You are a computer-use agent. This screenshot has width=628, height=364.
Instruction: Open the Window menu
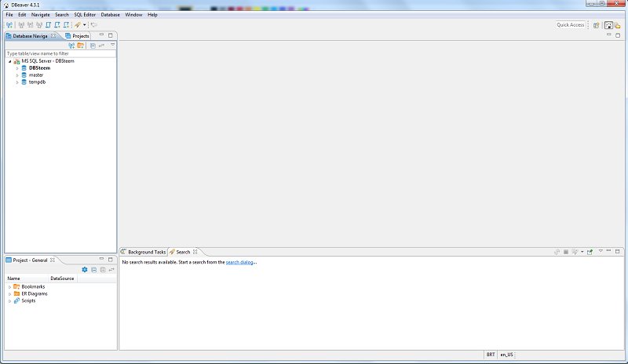(x=133, y=15)
